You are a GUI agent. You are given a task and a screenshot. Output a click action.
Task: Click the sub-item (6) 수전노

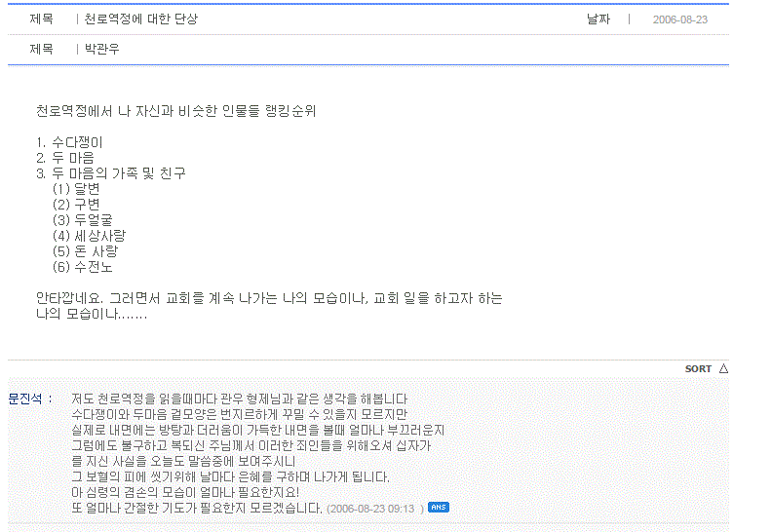coord(82,267)
